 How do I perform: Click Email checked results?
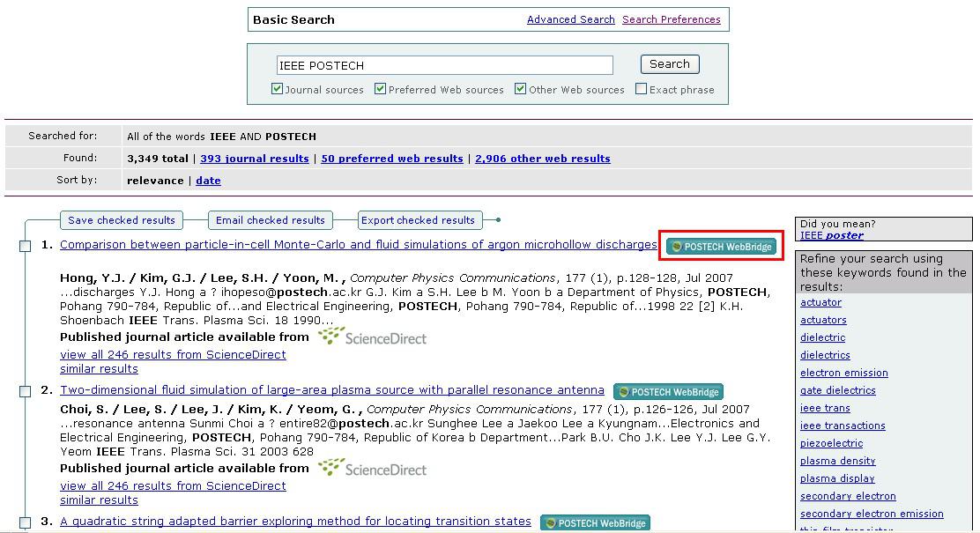(270, 220)
